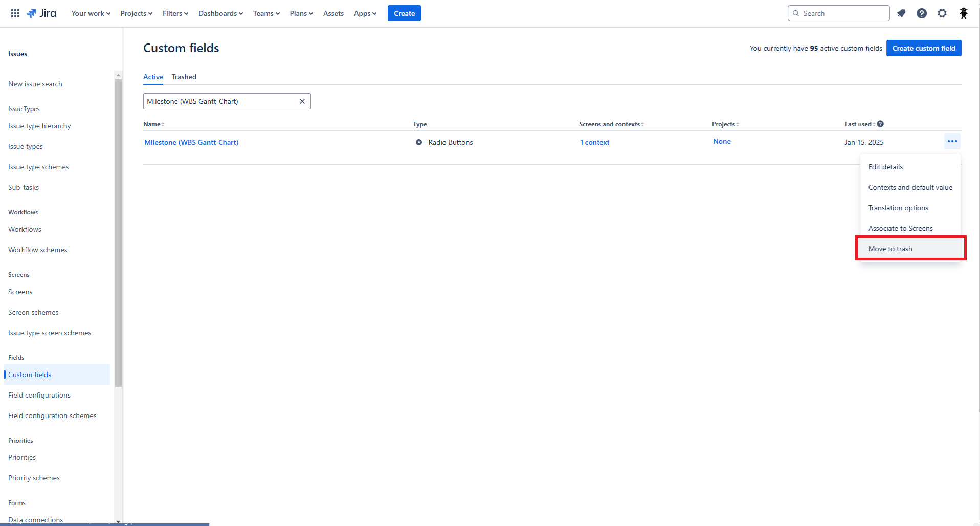Click the Last used info icon
The width and height of the screenshot is (980, 526).
pos(880,124)
